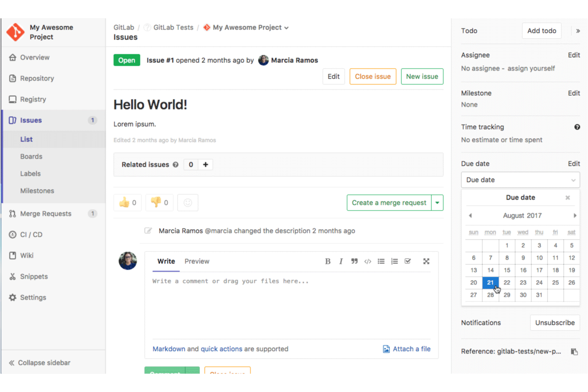Click the Unsubscribe notifications button
Image resolution: width=588 pixels, height=392 pixels.
[555, 322]
